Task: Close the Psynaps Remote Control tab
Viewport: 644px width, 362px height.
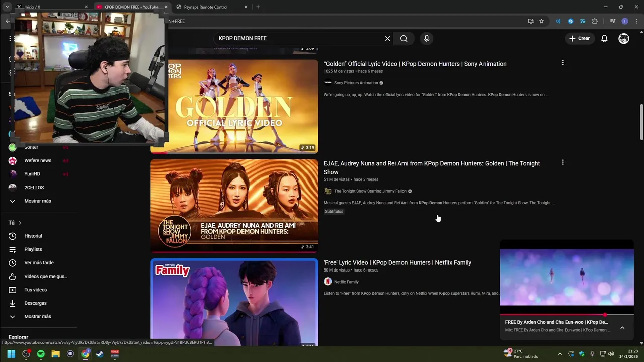Action: [246, 7]
